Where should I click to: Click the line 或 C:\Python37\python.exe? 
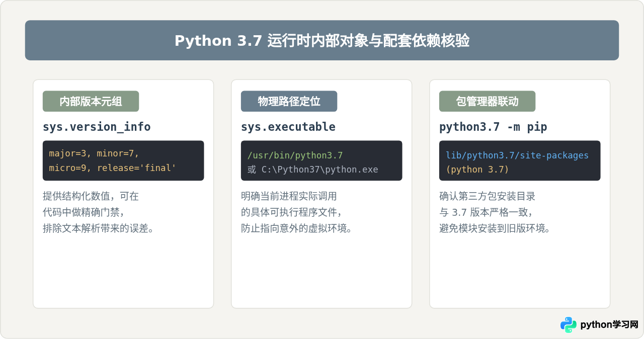click(312, 169)
